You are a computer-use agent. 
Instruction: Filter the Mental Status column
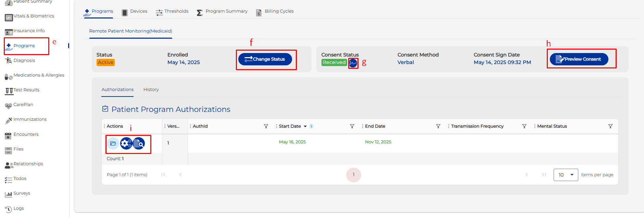click(610, 126)
